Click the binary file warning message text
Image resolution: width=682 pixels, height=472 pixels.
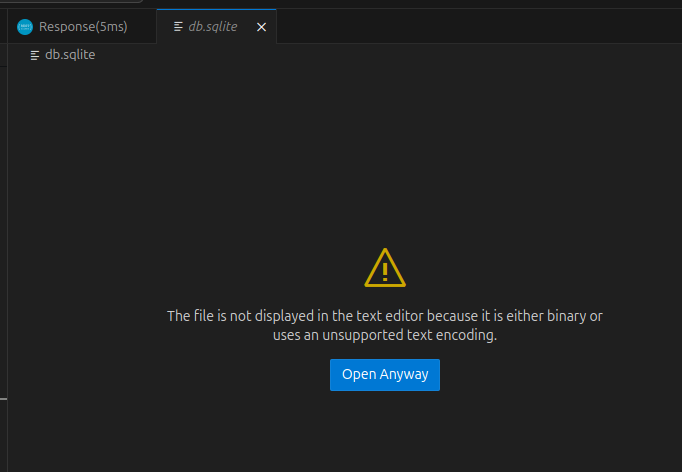(384, 325)
